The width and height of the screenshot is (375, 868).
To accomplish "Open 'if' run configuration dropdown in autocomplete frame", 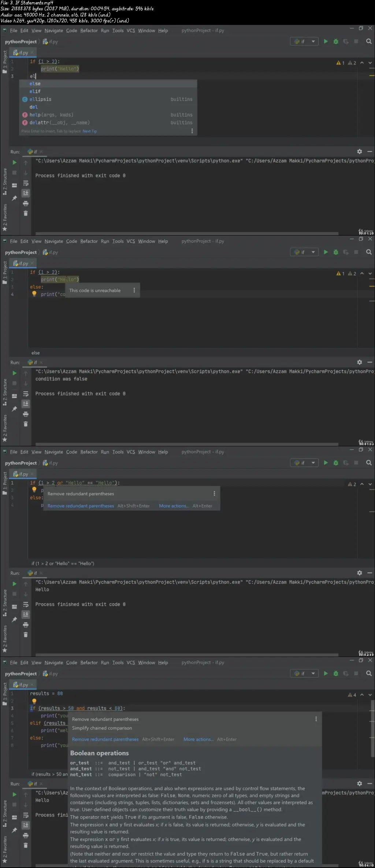I will [x=304, y=42].
